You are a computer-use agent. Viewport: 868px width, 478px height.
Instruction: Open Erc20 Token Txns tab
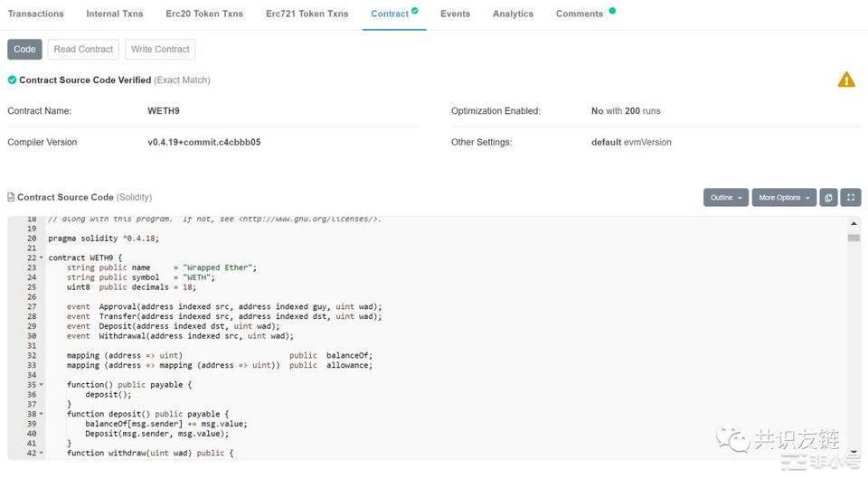[x=204, y=14]
